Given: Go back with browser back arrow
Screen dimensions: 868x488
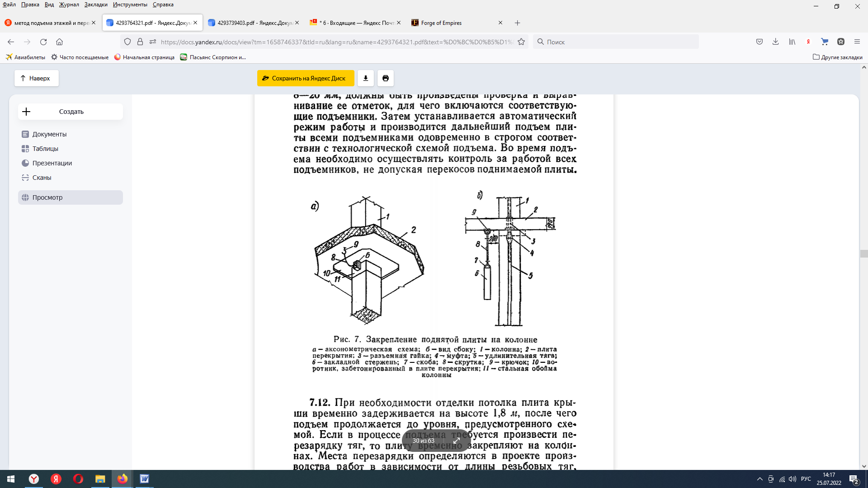Looking at the screenshot, I should point(11,42).
